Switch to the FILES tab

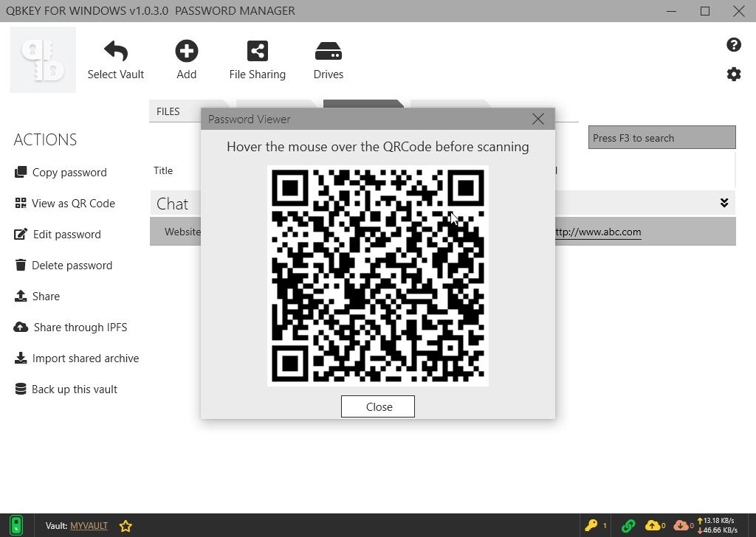(168, 111)
